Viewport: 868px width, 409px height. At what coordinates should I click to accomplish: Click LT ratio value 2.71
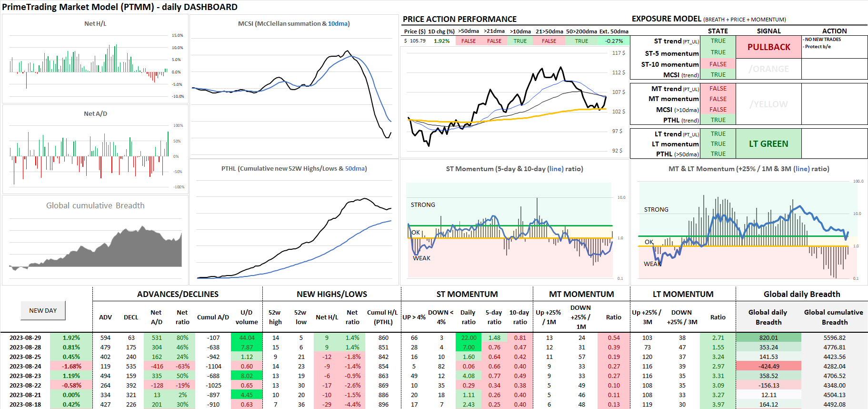pos(718,337)
